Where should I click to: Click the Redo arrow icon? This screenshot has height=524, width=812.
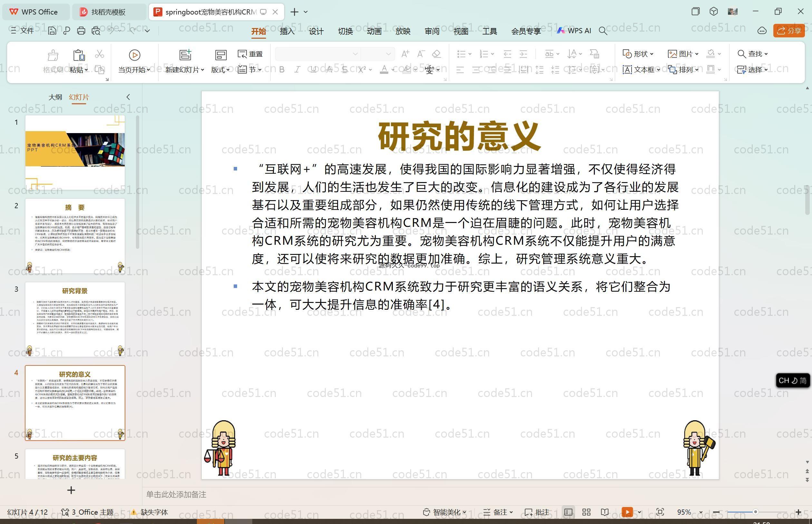coord(132,31)
